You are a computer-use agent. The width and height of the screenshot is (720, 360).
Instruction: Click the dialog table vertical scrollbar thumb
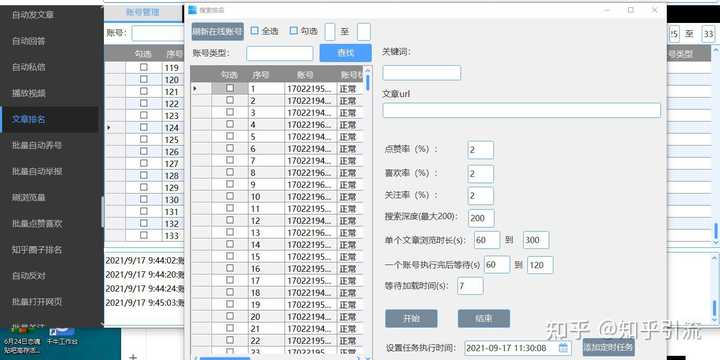(368, 83)
